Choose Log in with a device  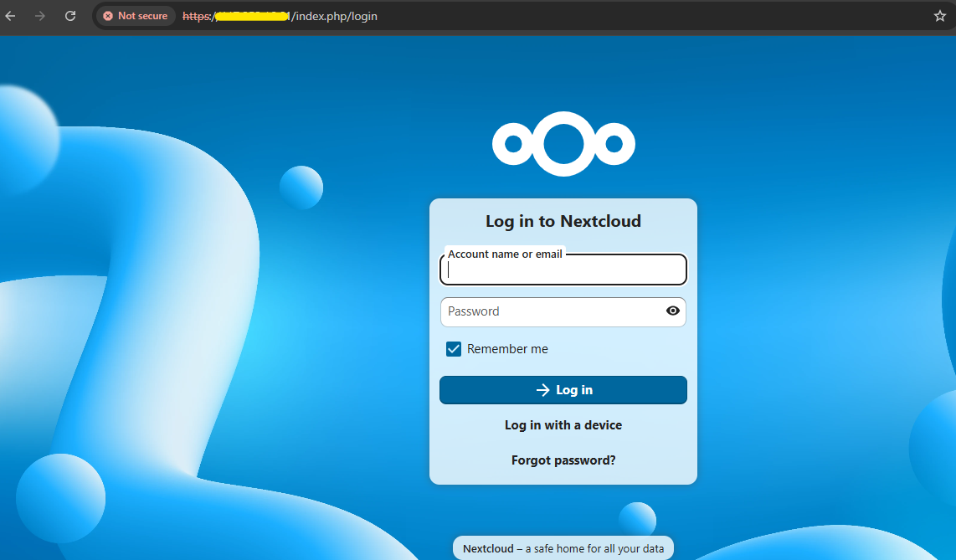click(563, 425)
